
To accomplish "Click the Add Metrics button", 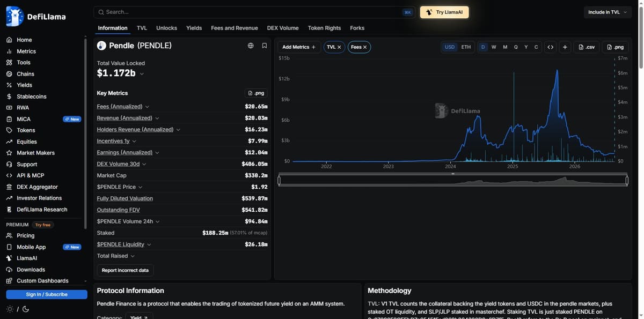I will (299, 47).
